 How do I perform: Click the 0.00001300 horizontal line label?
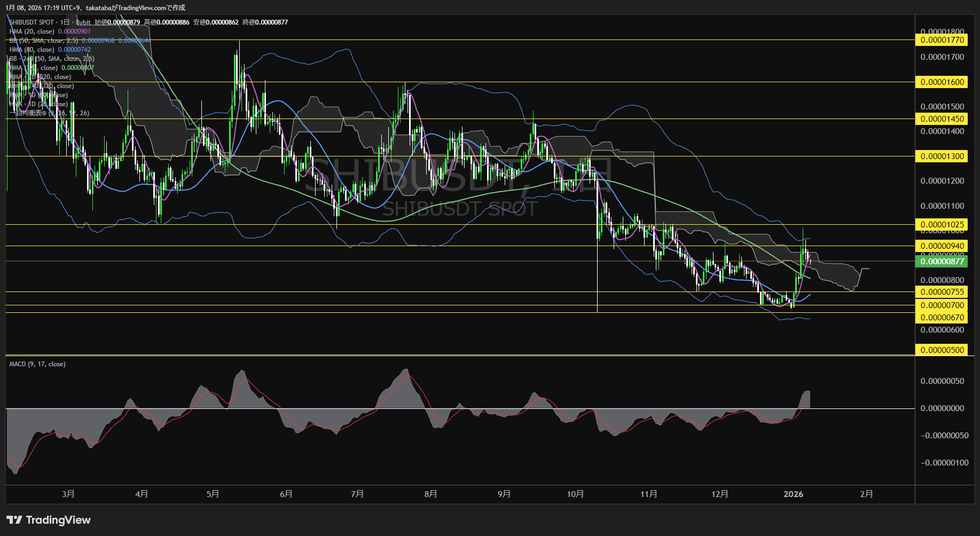(943, 156)
